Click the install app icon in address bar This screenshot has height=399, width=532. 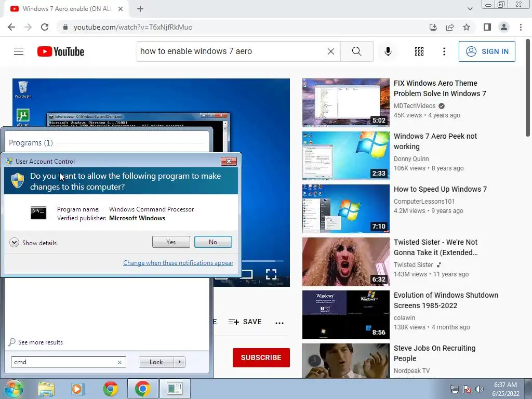433,27
